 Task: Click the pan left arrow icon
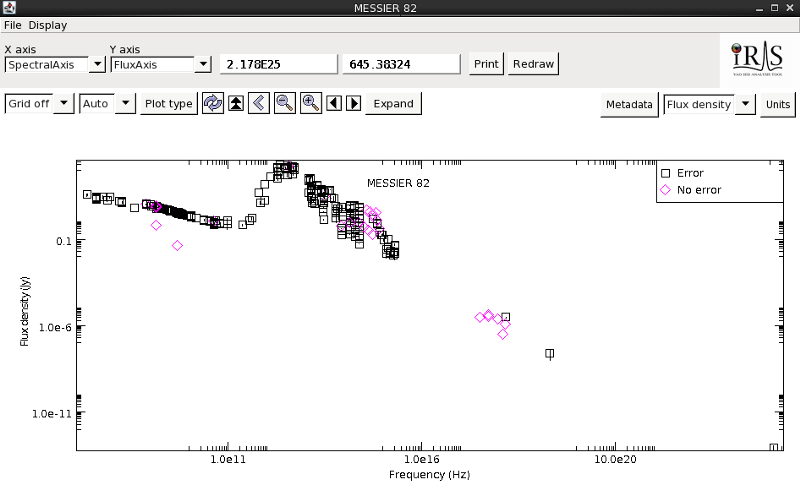point(334,103)
